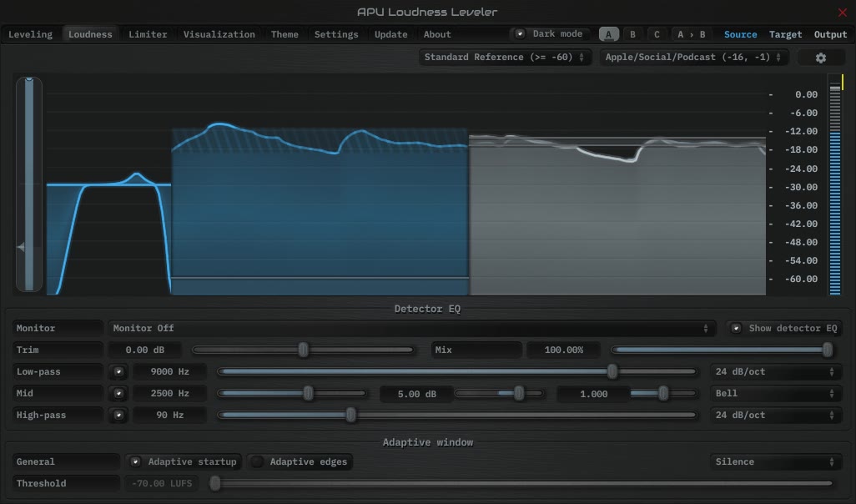
Task: Select preset slot A
Action: [609, 34]
